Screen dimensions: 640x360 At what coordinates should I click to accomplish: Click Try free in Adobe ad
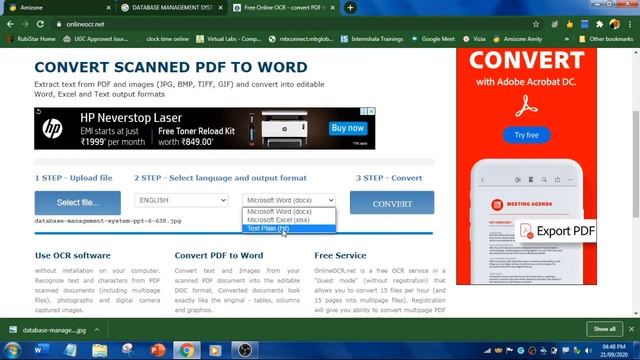(x=527, y=135)
